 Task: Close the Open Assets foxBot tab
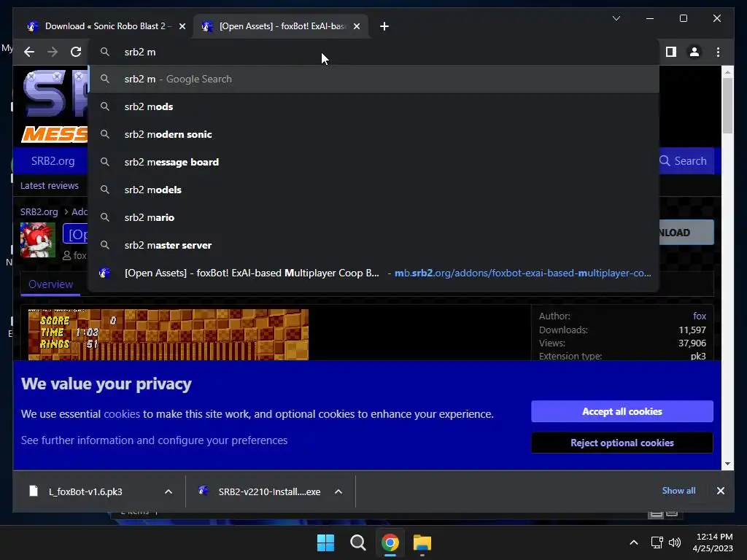pyautogui.click(x=357, y=26)
